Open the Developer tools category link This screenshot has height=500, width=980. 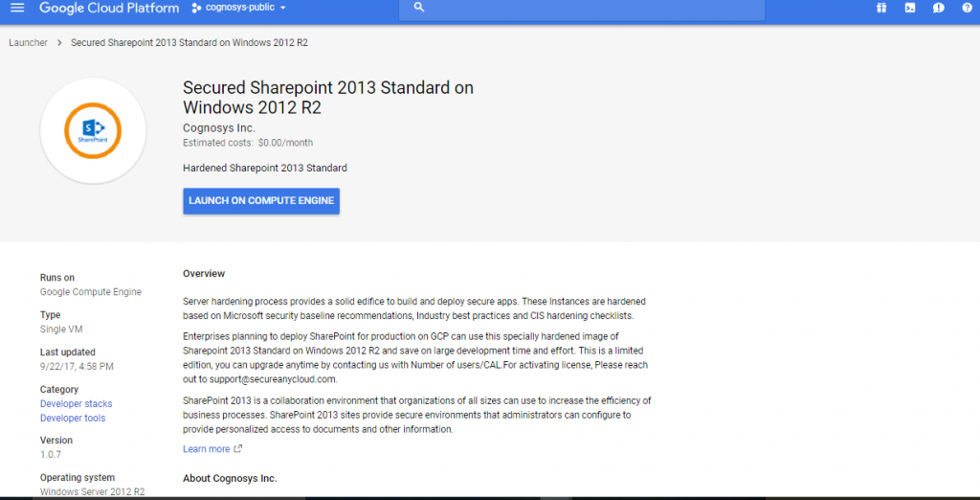click(x=73, y=418)
